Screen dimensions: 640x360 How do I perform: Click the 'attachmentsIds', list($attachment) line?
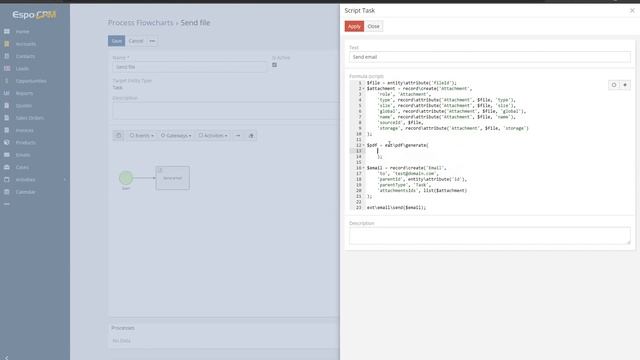click(422, 191)
